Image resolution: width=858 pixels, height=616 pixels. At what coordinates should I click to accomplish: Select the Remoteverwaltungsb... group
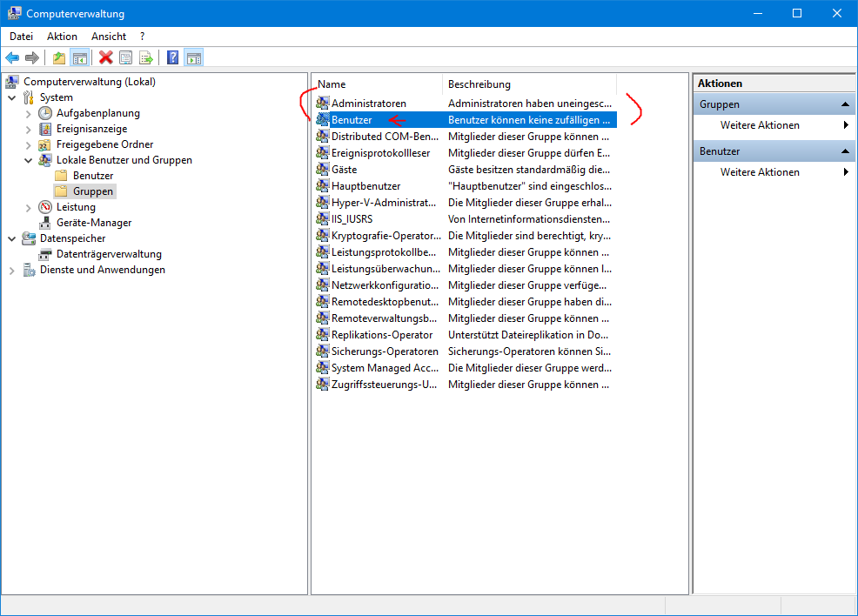coord(384,318)
